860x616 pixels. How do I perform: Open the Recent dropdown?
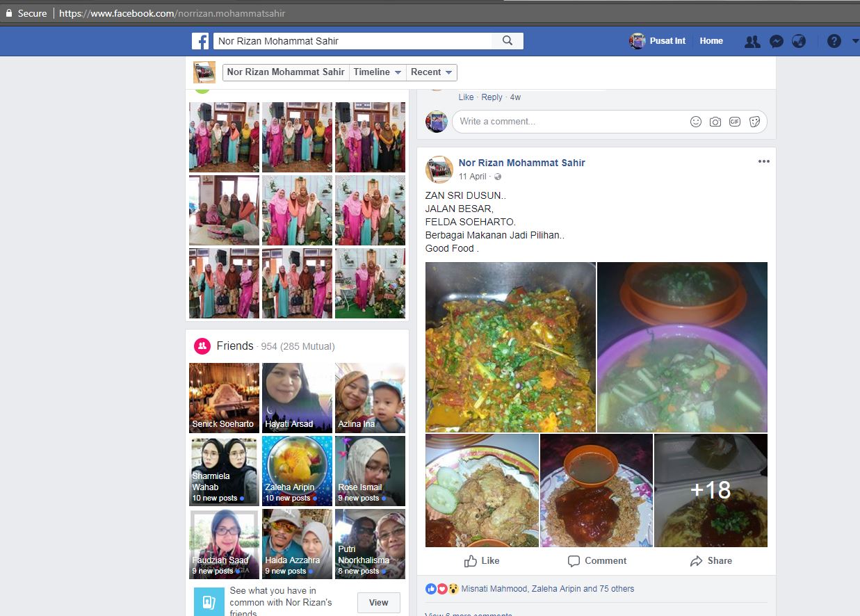(x=432, y=72)
